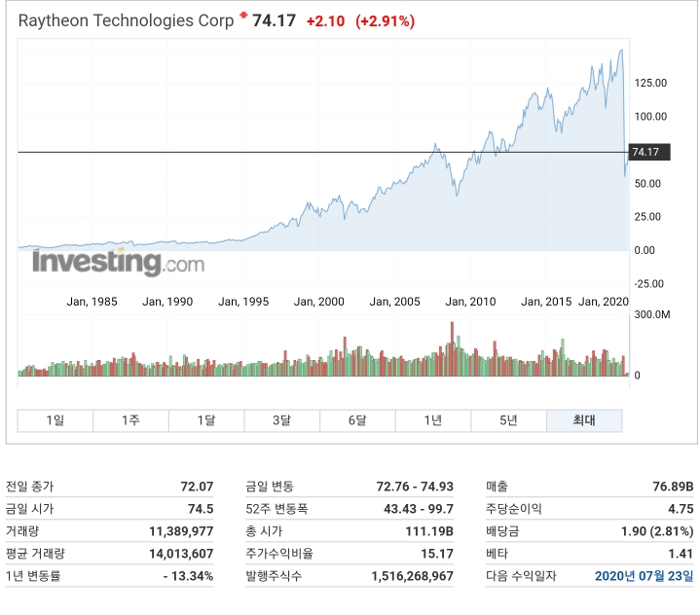The height and width of the screenshot is (615, 700).
Task: Select the 1일 time range tab
Action: pos(55,420)
